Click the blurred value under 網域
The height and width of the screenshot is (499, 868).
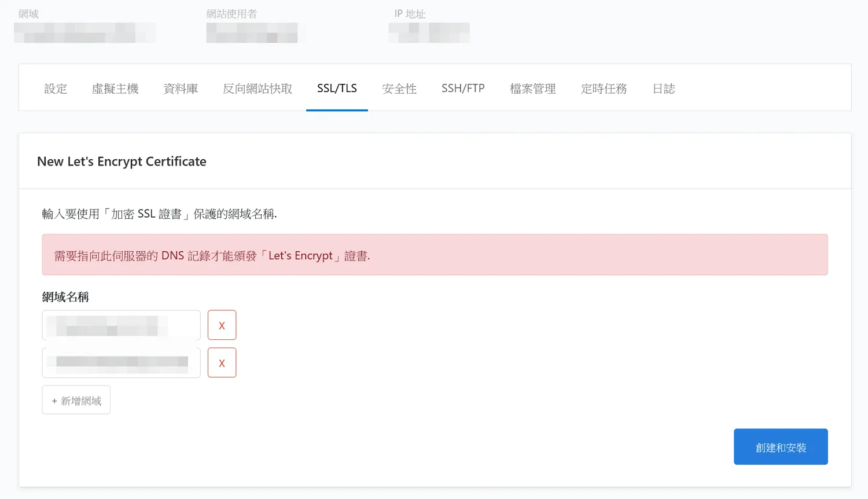click(x=84, y=32)
